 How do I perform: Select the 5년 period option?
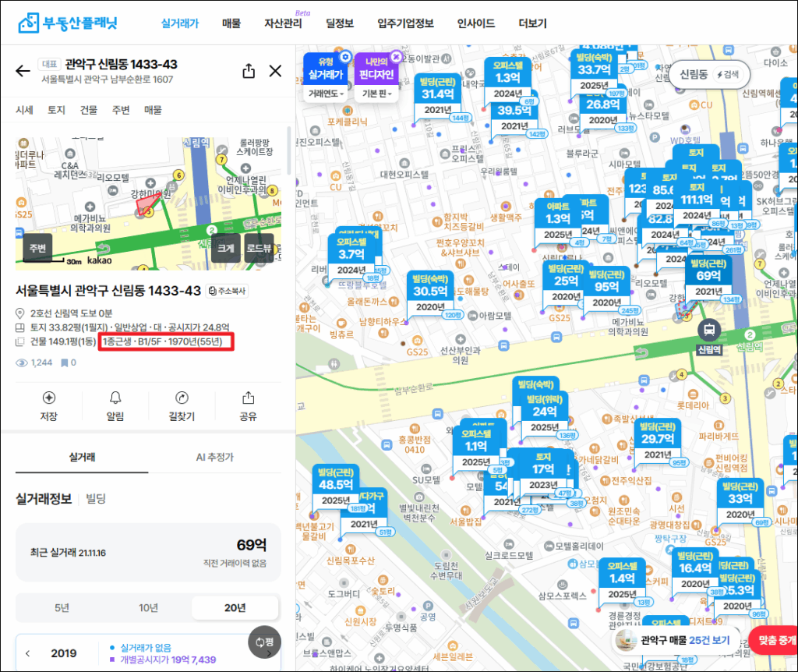[x=61, y=607]
